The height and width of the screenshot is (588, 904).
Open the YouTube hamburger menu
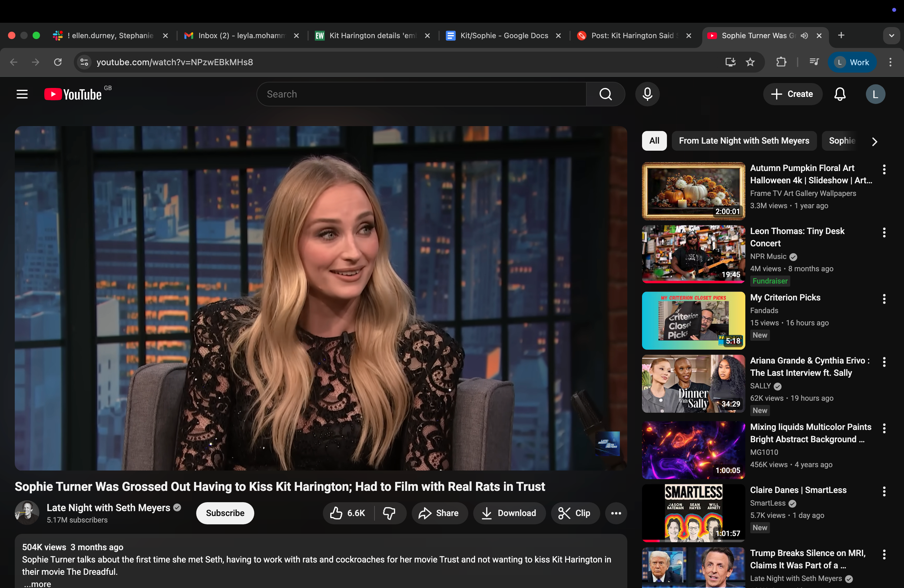[x=22, y=94]
